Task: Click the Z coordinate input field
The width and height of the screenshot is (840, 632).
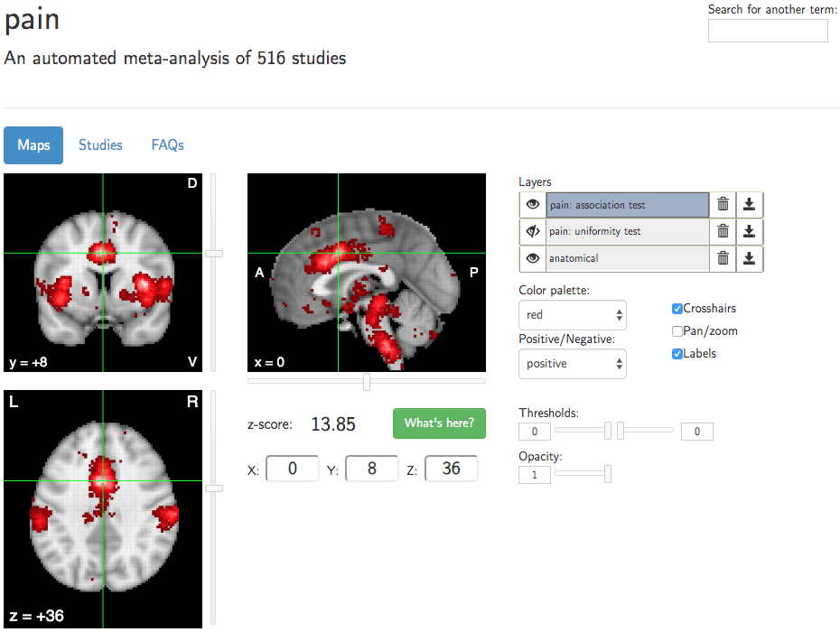Action: (x=451, y=469)
